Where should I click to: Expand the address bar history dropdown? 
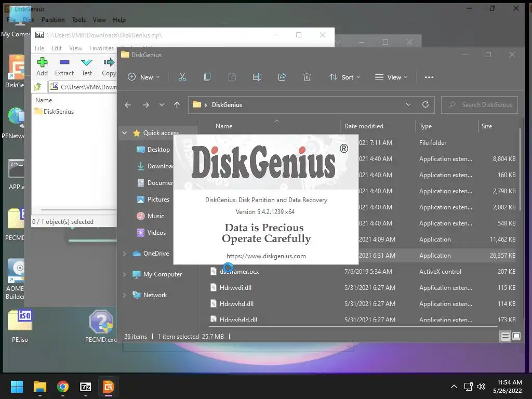(408, 104)
